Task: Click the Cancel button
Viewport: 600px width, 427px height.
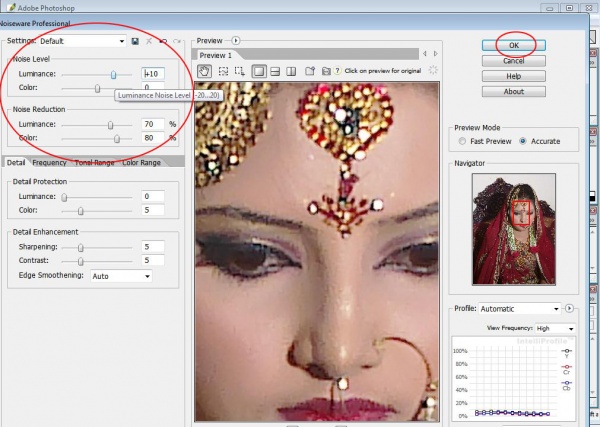Action: coord(514,60)
